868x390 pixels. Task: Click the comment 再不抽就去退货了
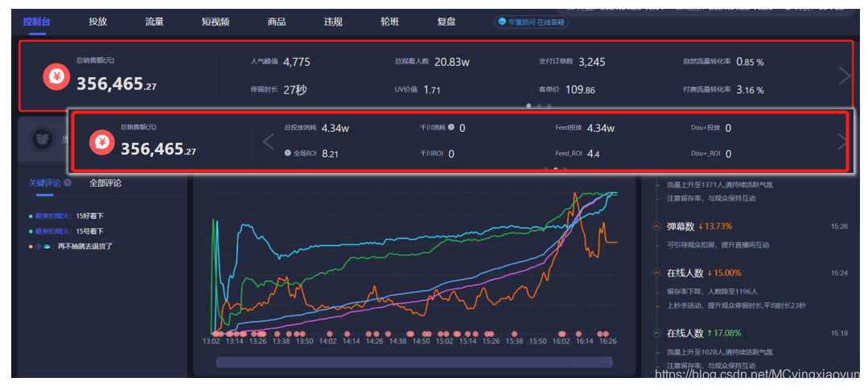point(85,246)
